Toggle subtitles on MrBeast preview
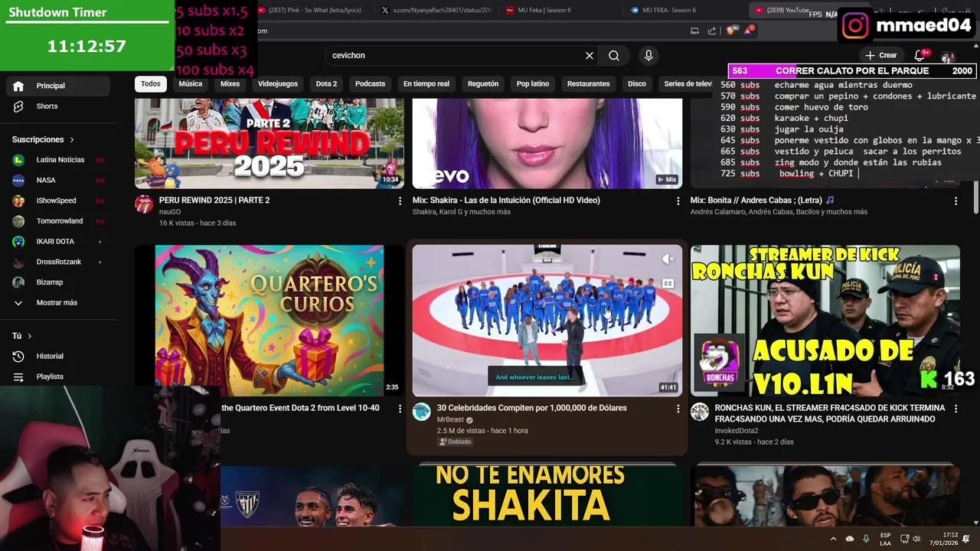 point(668,284)
